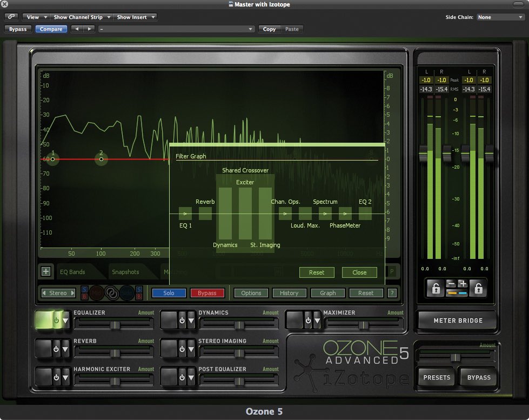The width and height of the screenshot is (529, 420).
Task: Toggle the Stereo Imaging power button
Action: [182, 349]
